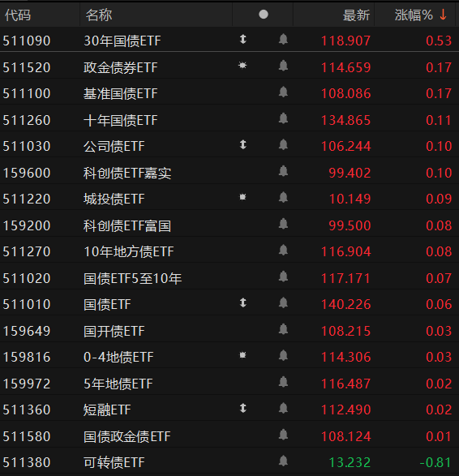
Task: Click the 名称 column header
Action: [x=99, y=15]
